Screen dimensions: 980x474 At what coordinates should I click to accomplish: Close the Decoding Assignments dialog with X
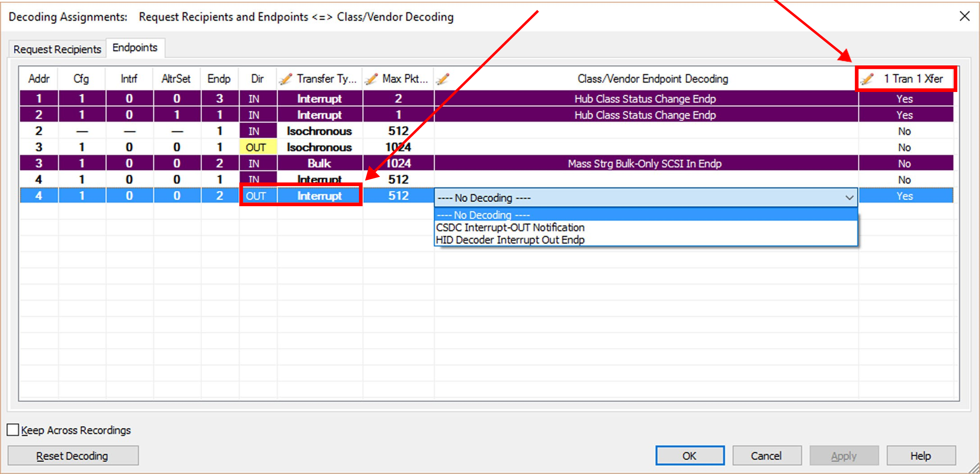964,16
